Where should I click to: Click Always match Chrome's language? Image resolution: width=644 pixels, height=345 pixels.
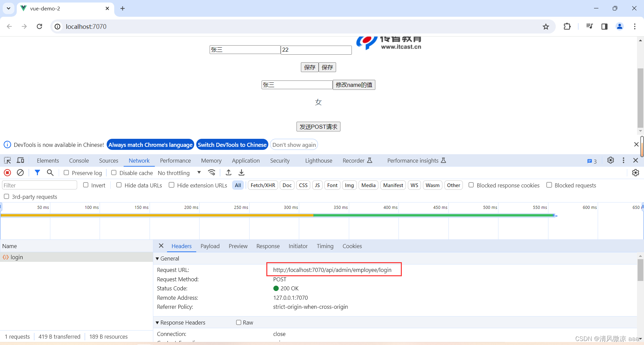point(151,145)
